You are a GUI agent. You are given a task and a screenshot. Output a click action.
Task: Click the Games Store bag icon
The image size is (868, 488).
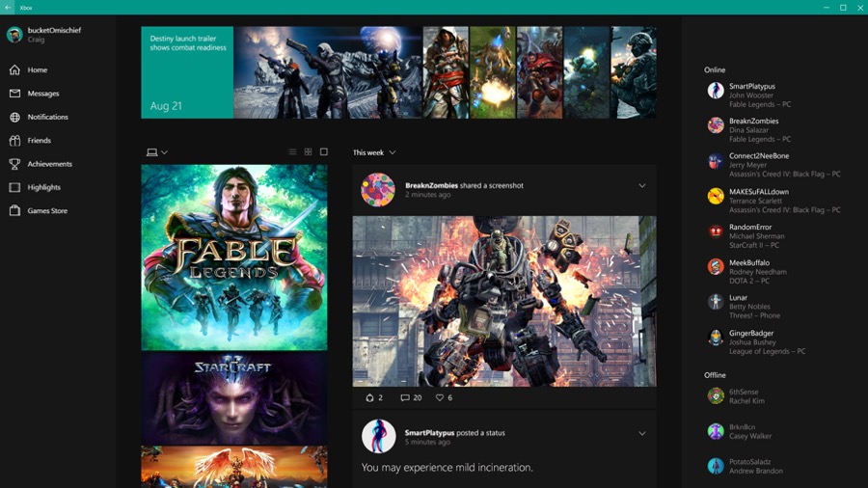14,210
